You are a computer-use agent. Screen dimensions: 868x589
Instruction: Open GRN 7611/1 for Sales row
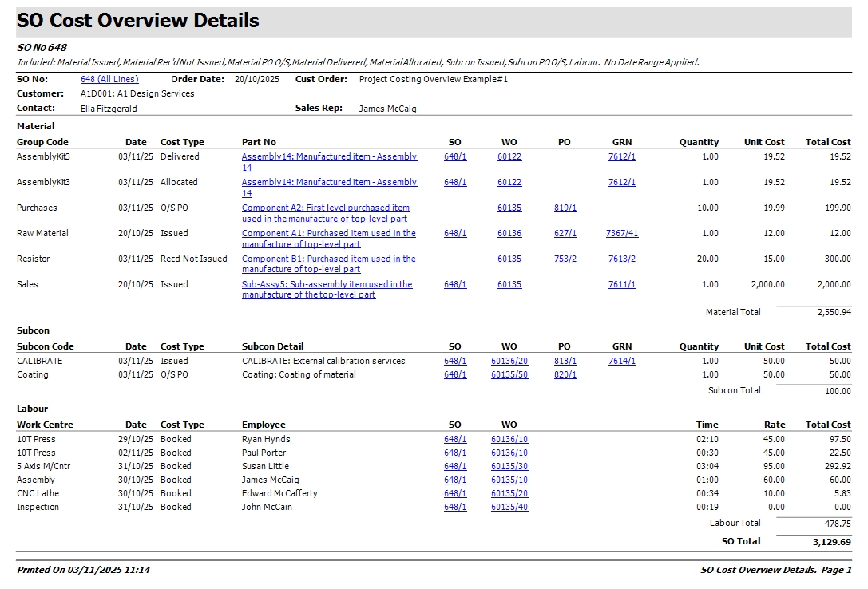(622, 285)
